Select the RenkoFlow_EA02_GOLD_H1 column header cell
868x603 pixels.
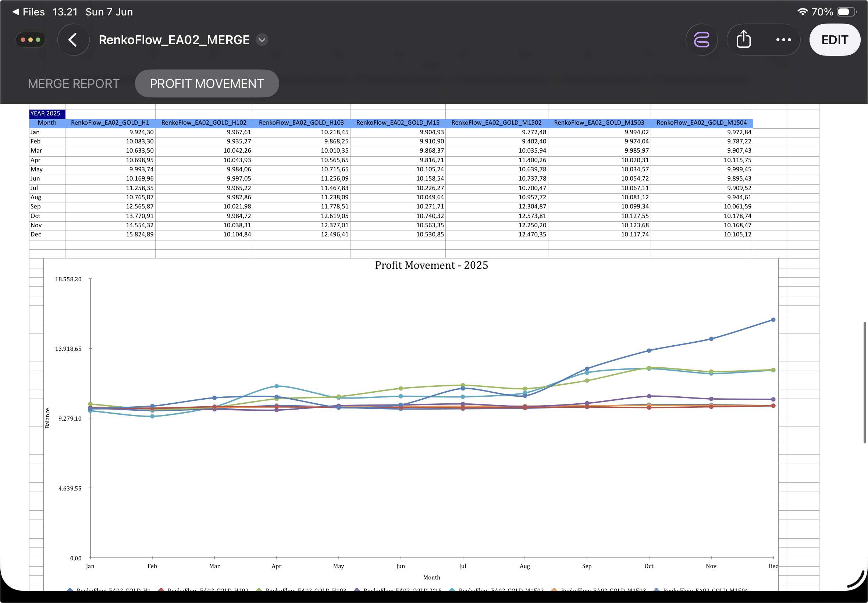tap(110, 123)
